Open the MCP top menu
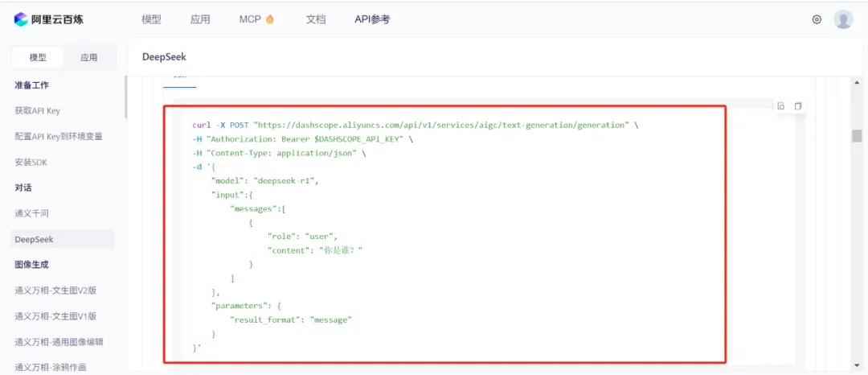 click(250, 19)
